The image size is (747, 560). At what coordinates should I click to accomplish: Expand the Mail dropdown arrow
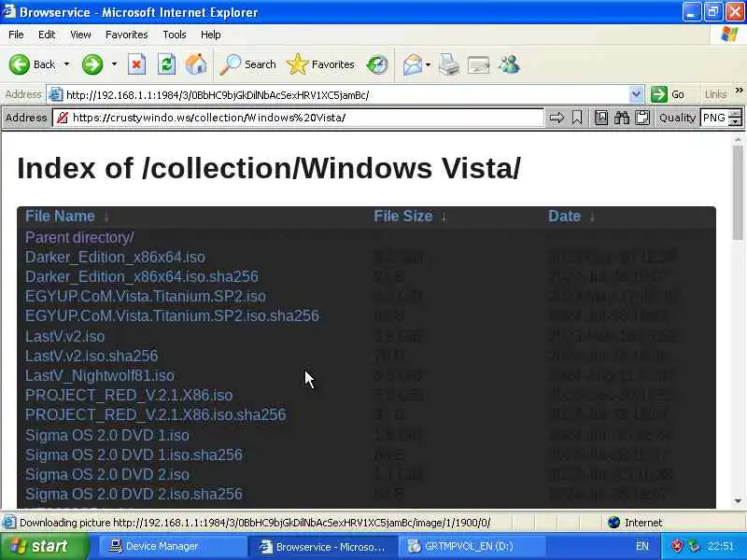pos(428,64)
